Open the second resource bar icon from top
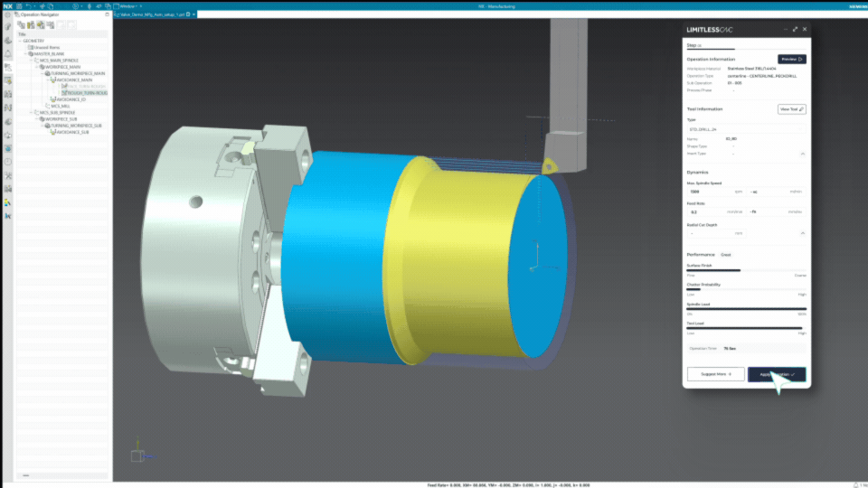868x488 pixels. pyautogui.click(x=8, y=26)
